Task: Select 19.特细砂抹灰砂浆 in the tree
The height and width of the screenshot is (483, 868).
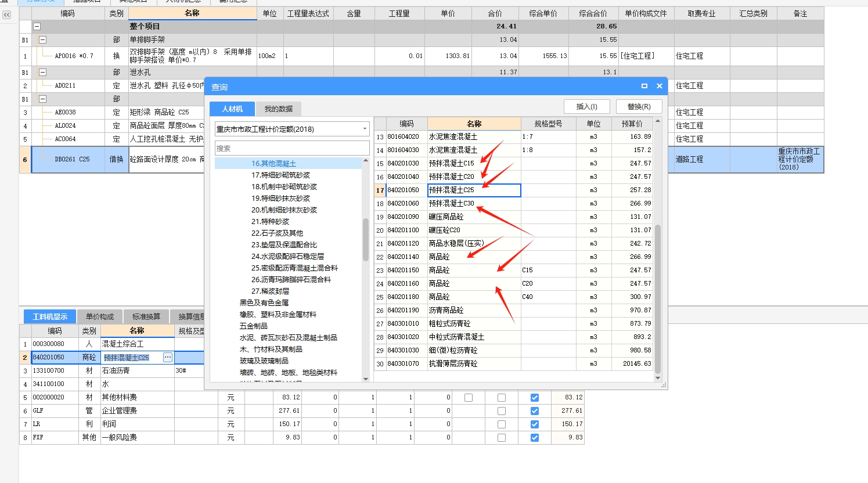Action: (280, 199)
